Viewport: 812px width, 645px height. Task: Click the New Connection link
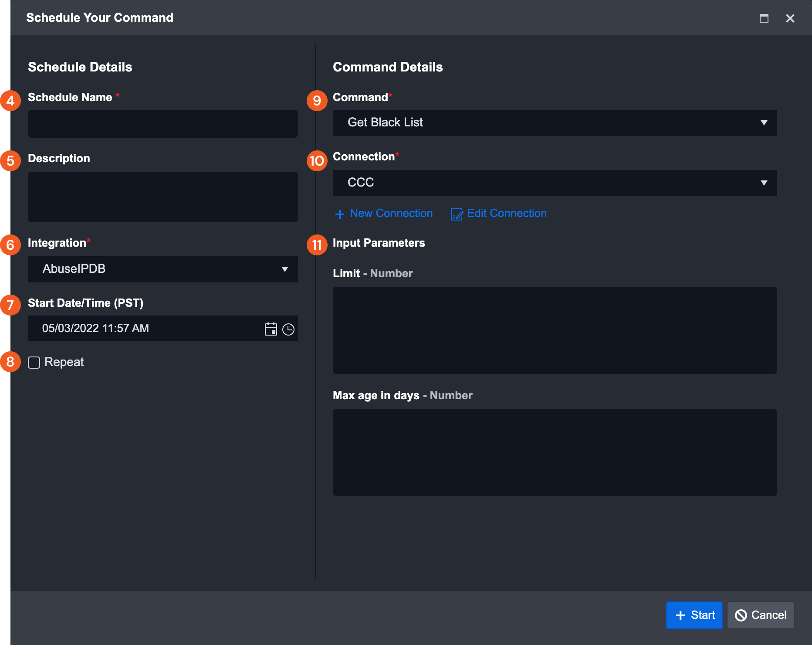click(x=391, y=214)
